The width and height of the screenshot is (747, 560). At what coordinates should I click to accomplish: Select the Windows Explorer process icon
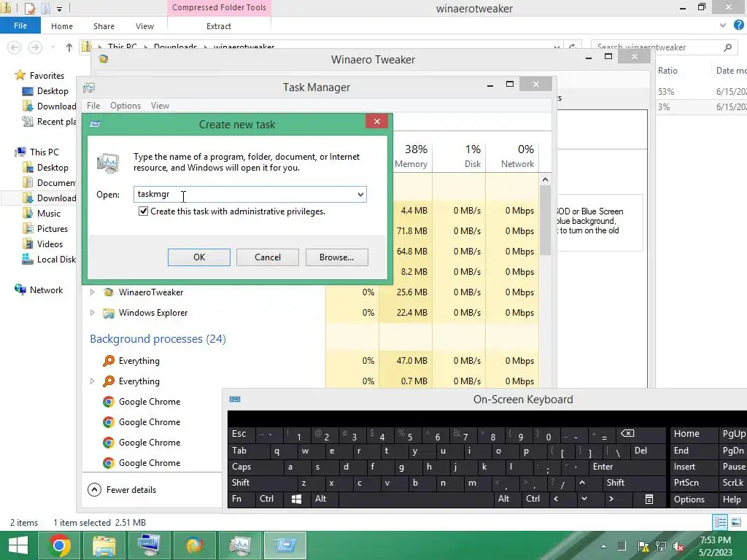click(x=109, y=313)
